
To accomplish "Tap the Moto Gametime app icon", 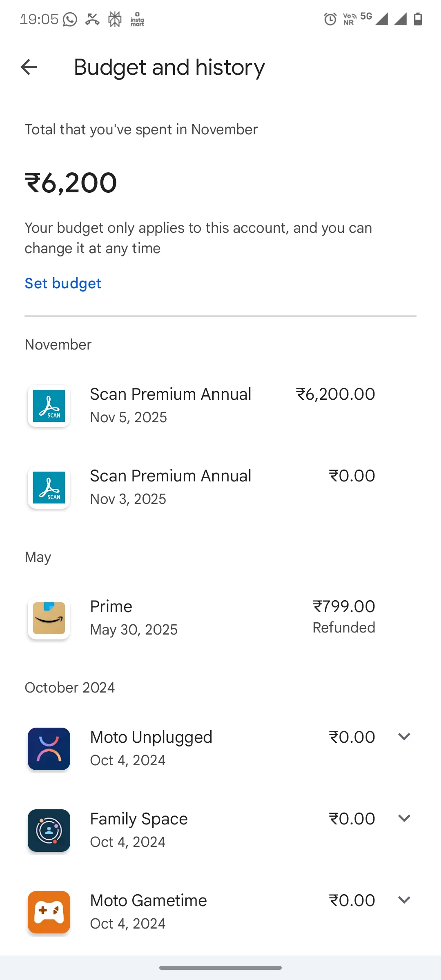I will click(x=49, y=912).
